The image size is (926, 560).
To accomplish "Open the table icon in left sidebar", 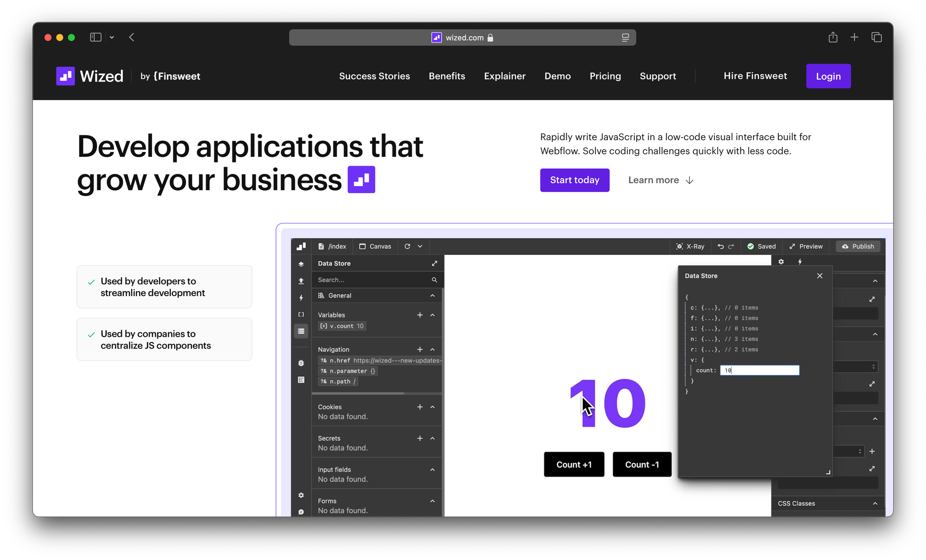I will tap(301, 380).
